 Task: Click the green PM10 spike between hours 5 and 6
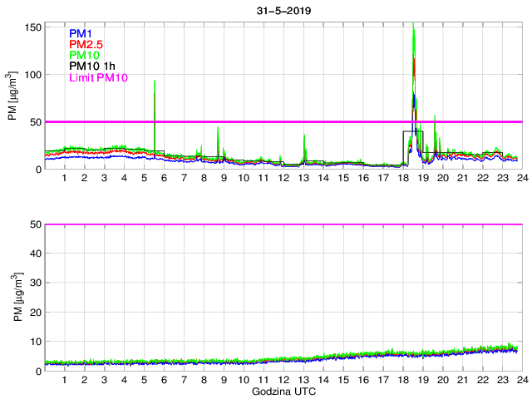click(155, 83)
